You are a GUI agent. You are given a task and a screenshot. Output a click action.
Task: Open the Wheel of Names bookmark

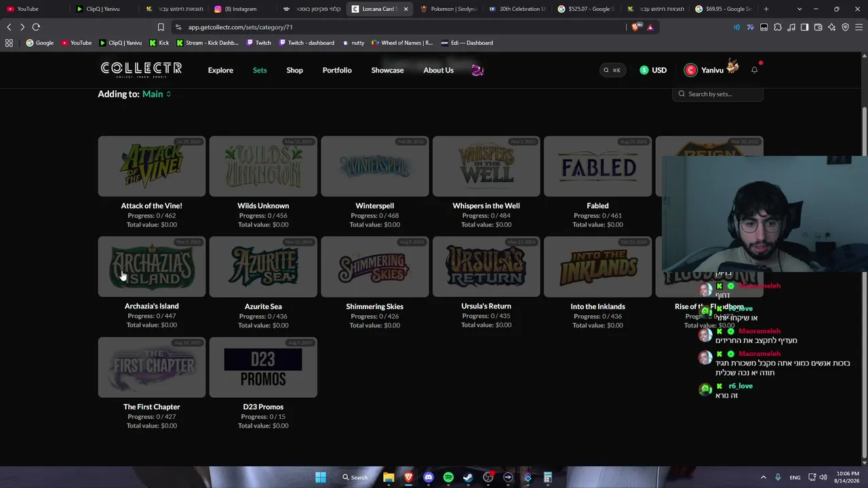401,43
